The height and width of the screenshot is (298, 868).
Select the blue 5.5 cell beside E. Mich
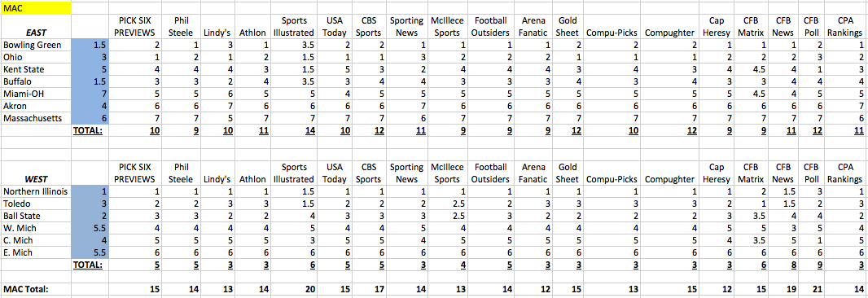(90, 252)
